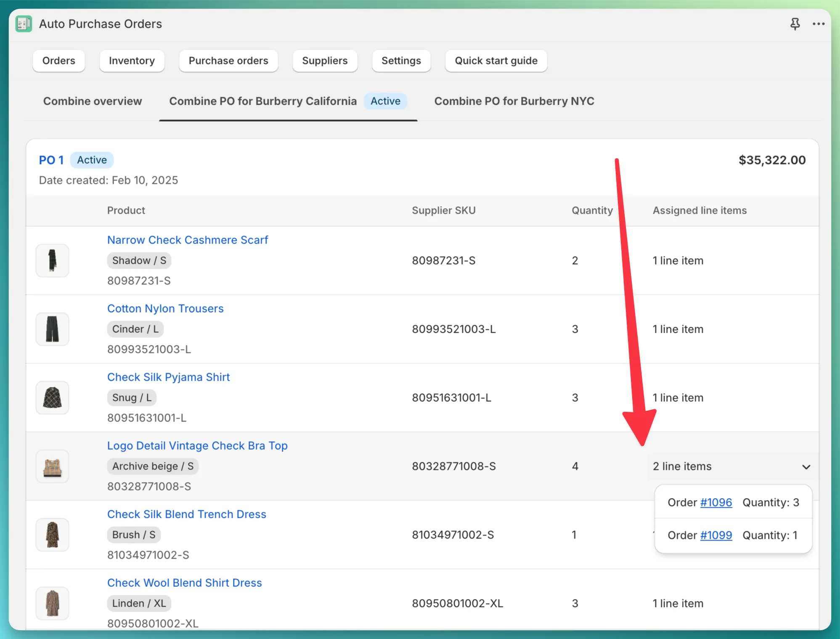Click the Cashmere Scarf product thumbnail
The height and width of the screenshot is (639, 840).
pos(52,260)
